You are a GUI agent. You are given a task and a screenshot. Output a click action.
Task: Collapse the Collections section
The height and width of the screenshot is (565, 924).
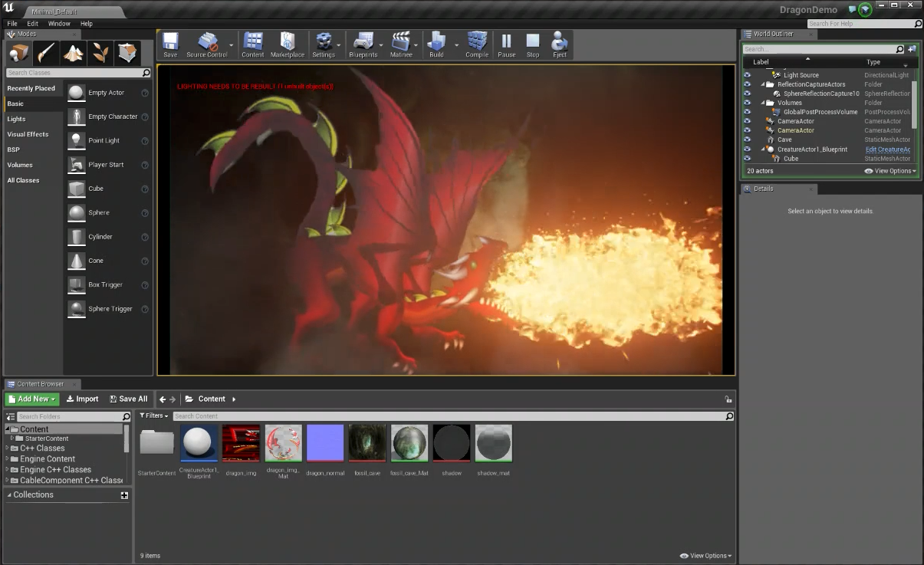click(x=9, y=495)
